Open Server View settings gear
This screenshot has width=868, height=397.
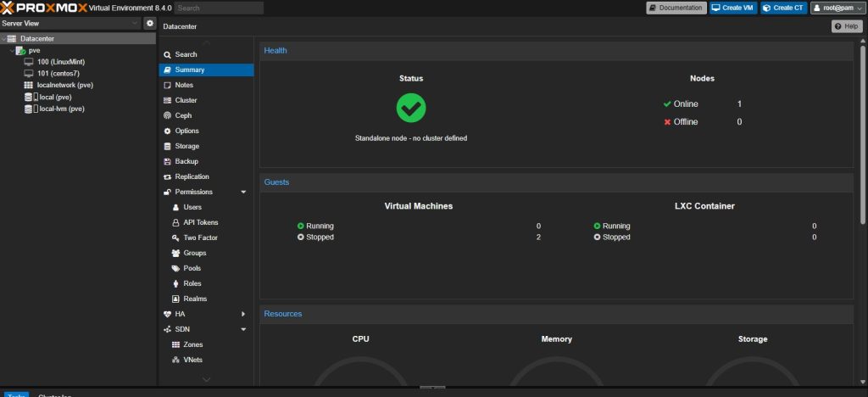click(149, 23)
